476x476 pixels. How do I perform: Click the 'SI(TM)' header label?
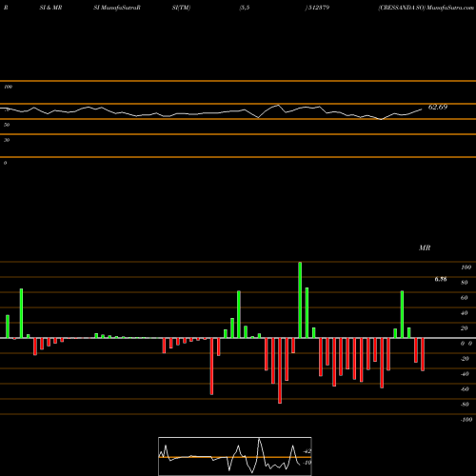pyautogui.click(x=181, y=8)
